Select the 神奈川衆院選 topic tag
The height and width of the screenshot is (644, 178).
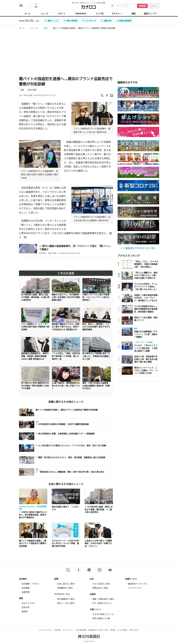pos(70,21)
